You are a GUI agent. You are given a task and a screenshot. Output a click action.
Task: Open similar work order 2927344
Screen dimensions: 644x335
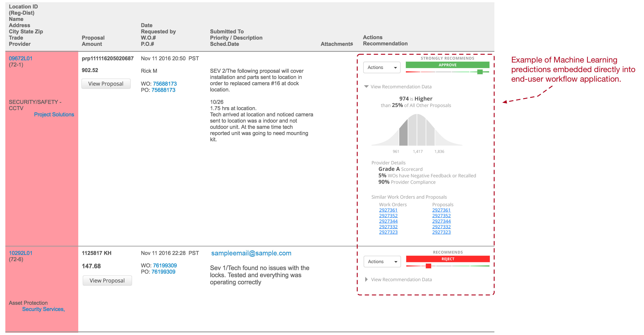[x=388, y=221]
